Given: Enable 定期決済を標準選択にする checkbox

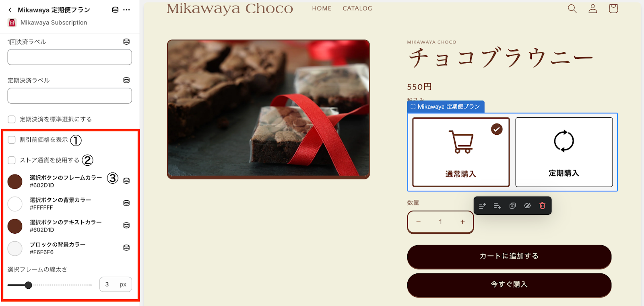Looking at the screenshot, I should click(x=12, y=119).
